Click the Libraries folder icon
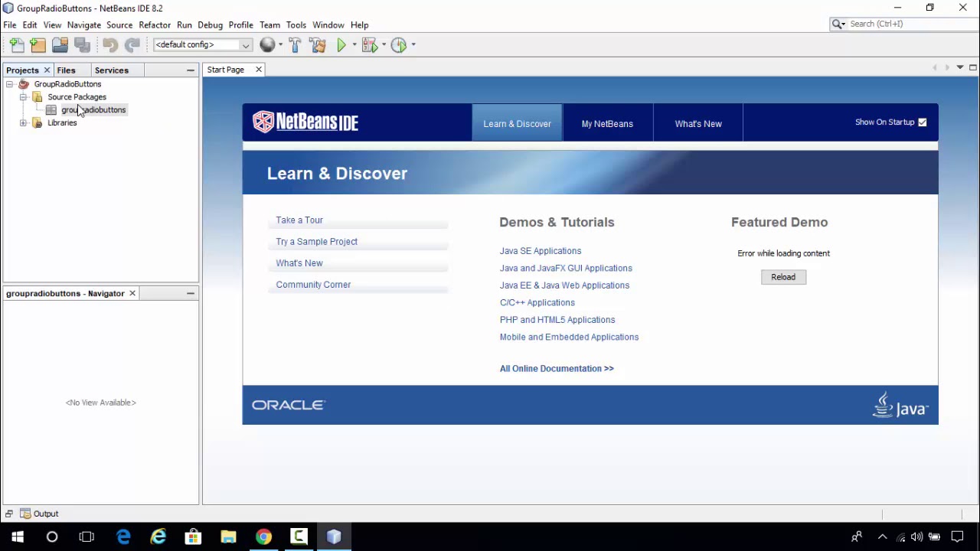980x551 pixels. pos(38,123)
